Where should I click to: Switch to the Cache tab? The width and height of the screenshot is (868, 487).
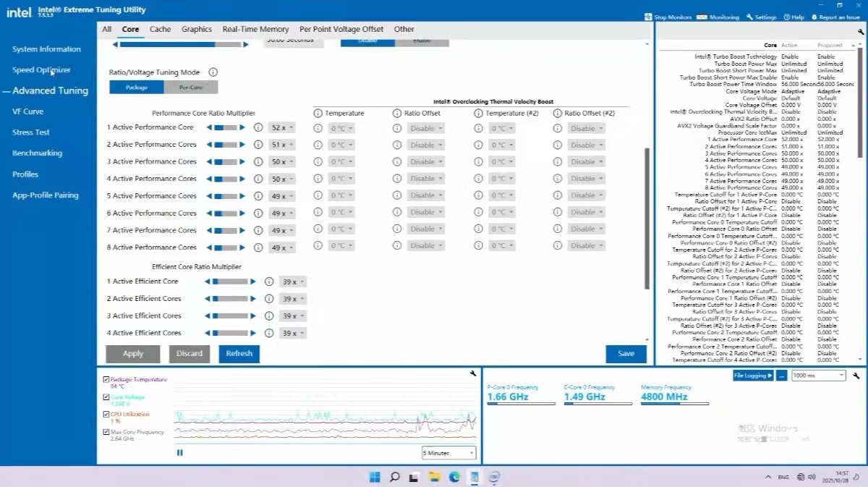click(x=161, y=29)
